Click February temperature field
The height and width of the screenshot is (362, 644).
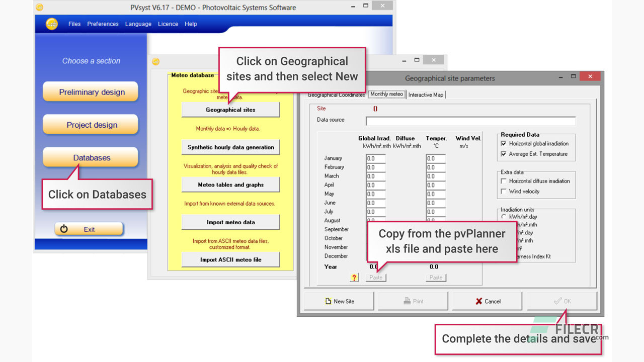click(436, 167)
